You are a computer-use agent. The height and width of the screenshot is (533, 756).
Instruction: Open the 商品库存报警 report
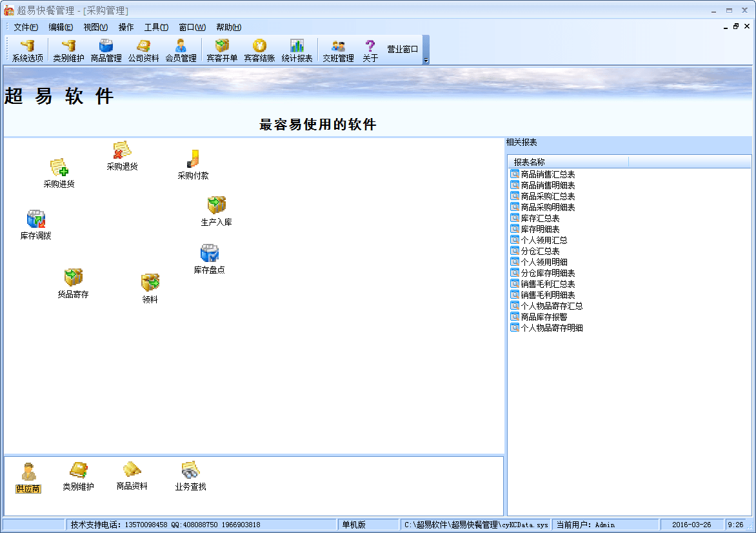[544, 317]
